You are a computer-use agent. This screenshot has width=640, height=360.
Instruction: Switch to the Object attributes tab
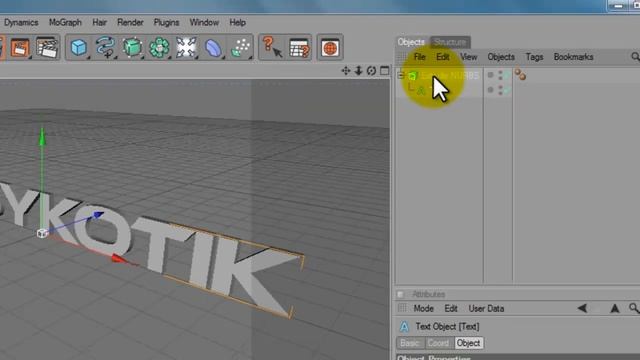coord(468,343)
